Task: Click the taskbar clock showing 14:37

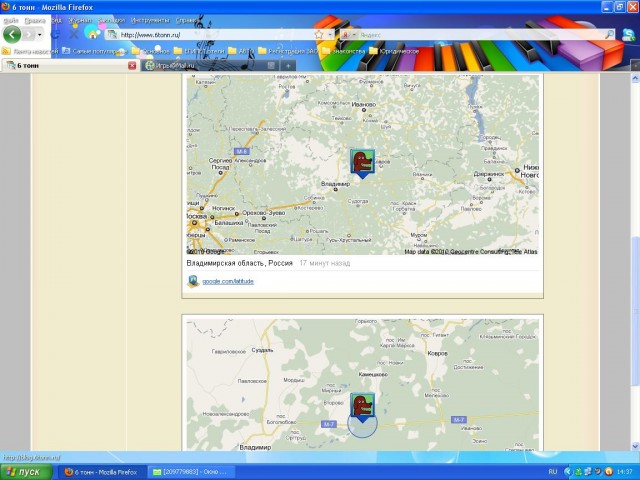Action: pyautogui.click(x=625, y=472)
